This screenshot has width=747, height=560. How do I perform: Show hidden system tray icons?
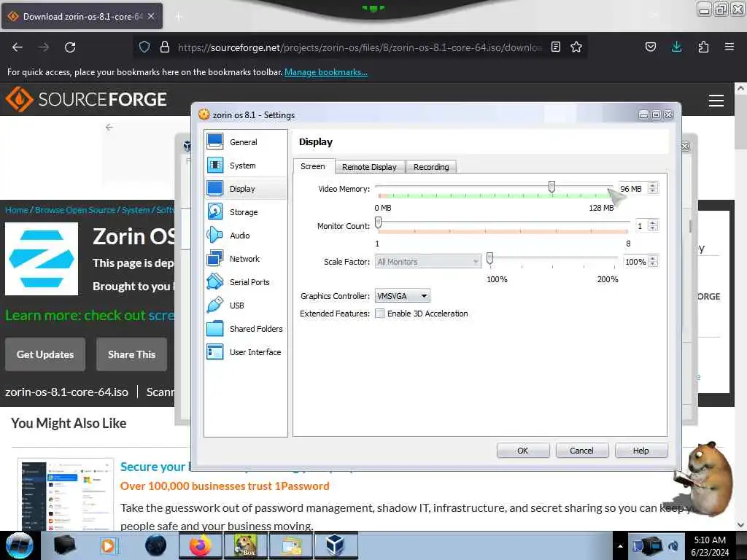(620, 546)
